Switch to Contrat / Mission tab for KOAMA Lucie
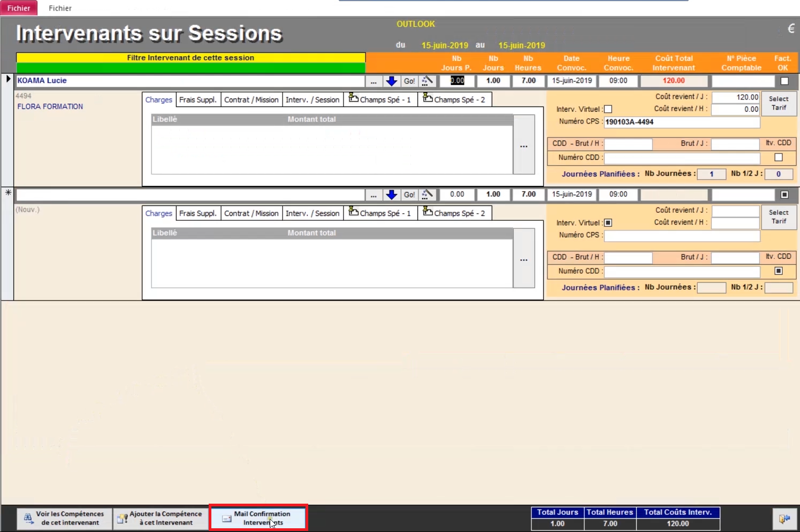This screenshot has height=532, width=800. click(252, 100)
